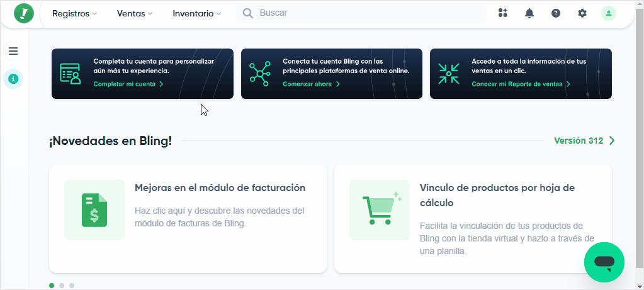Click the search magnifier icon
644x290 pixels.
tap(247, 14)
